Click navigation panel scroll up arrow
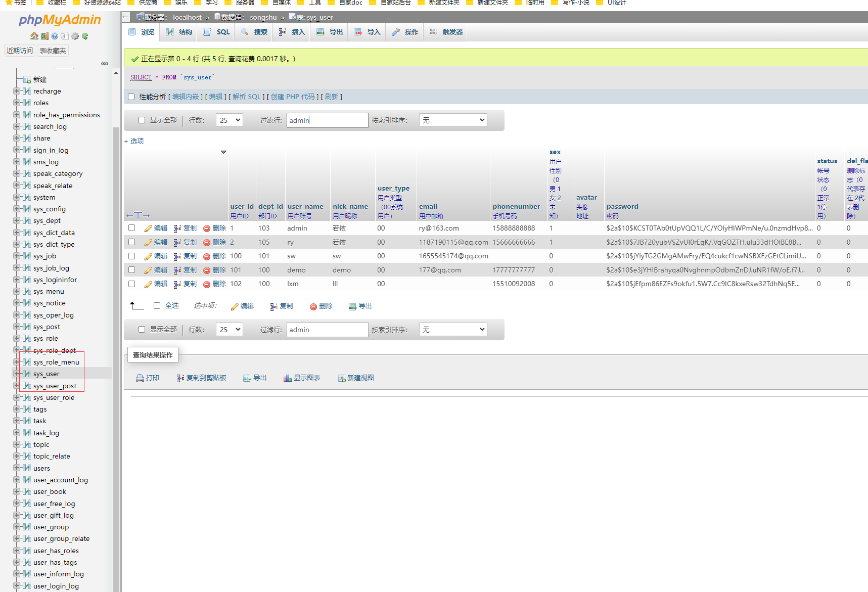The height and width of the screenshot is (592, 868). [x=116, y=73]
